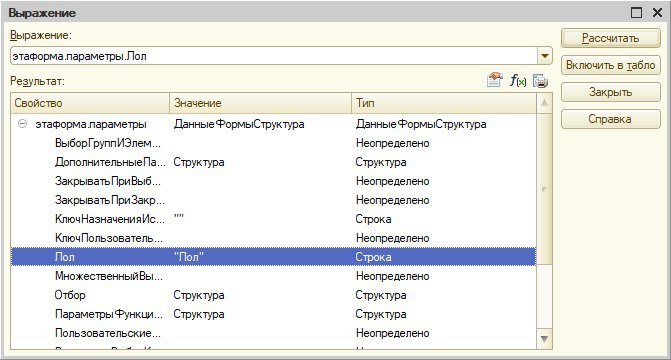Click the f(x) expression icon

[x=518, y=80]
